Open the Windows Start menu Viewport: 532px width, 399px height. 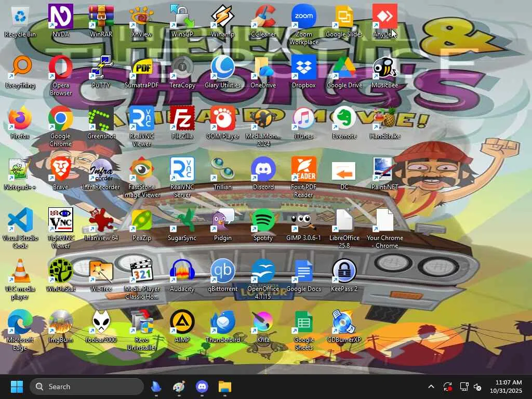[17, 387]
